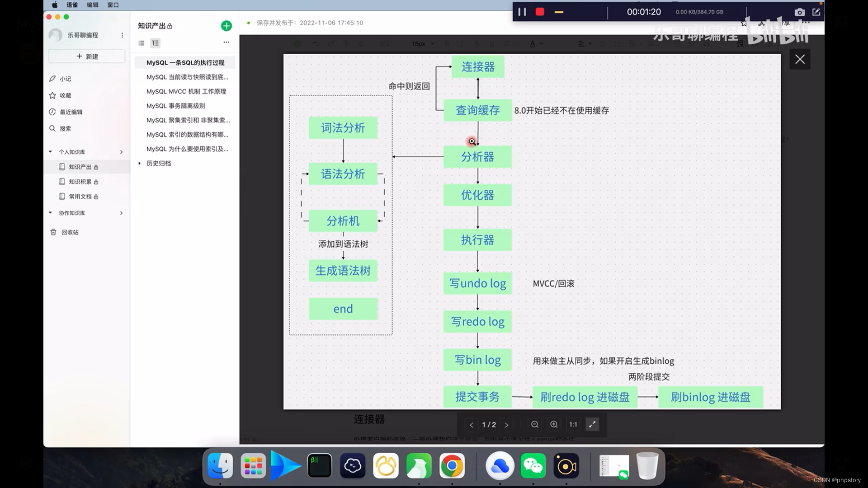Expand the 历史归档 folder
Image resolution: width=868 pixels, height=488 pixels.
tap(139, 163)
